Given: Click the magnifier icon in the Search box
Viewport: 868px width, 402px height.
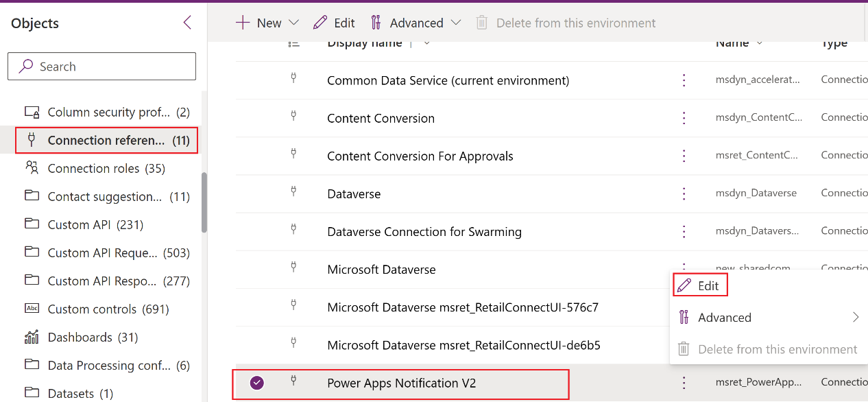Looking at the screenshot, I should pos(26,67).
